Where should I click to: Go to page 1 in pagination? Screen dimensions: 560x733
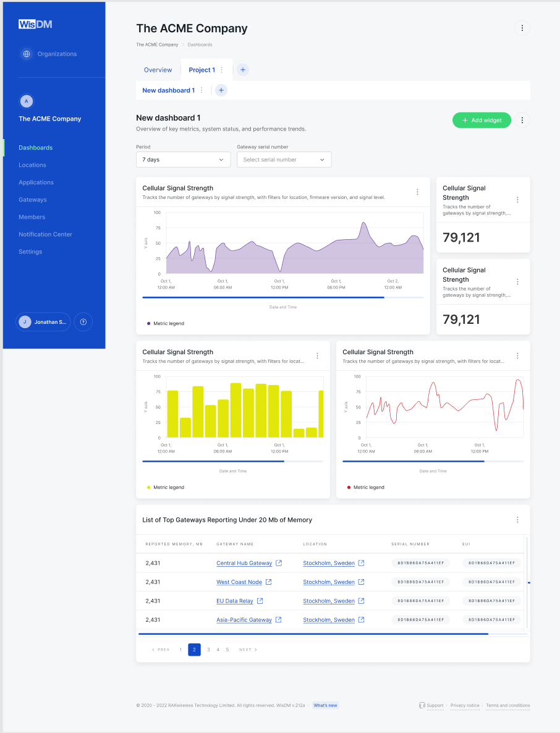click(x=180, y=650)
